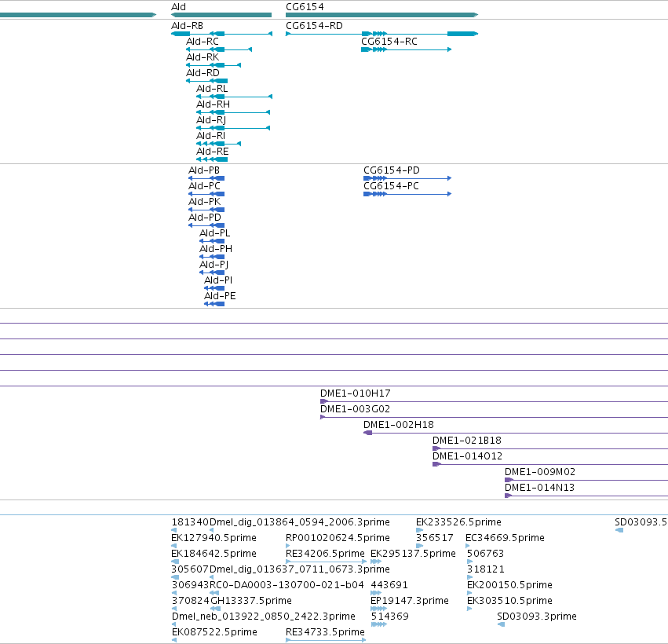Select the Ald gene label
The image size is (668, 644).
coord(178,7)
